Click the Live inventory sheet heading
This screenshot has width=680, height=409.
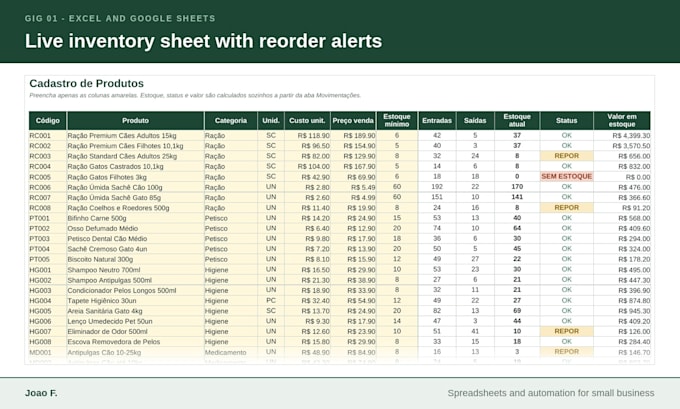203,41
